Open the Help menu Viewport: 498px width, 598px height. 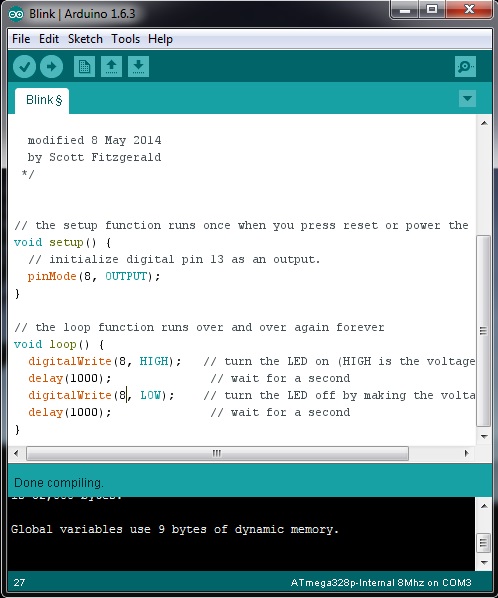click(x=160, y=39)
